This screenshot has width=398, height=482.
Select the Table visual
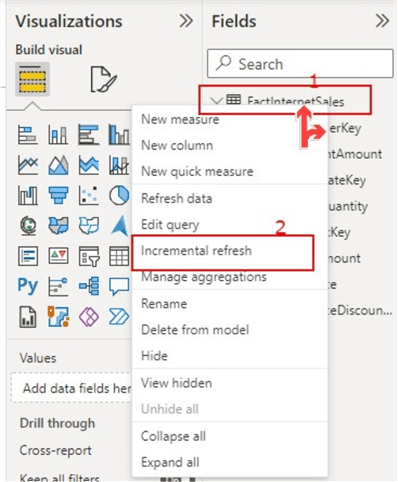119,256
